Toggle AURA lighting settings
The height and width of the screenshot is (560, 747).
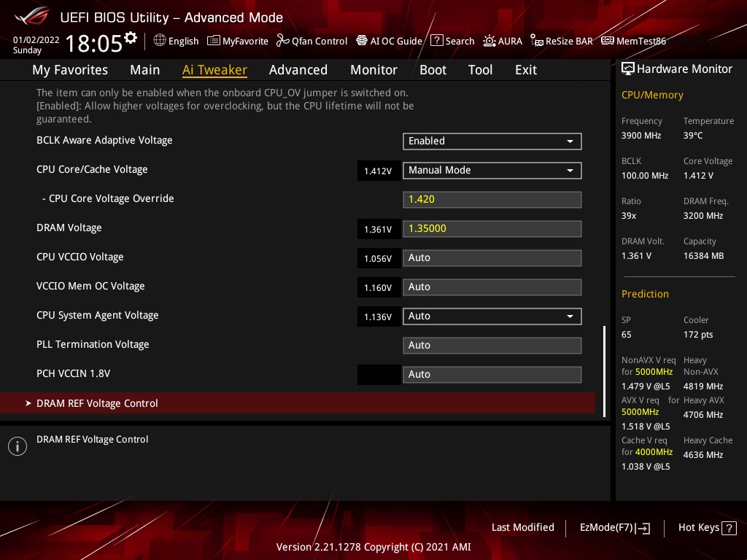click(x=503, y=42)
